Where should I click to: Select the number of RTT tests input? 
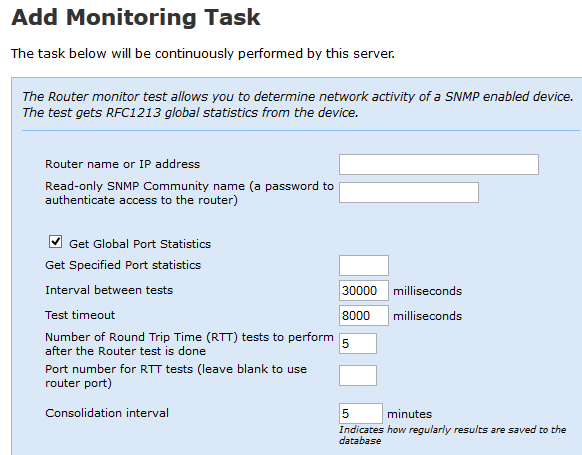(358, 343)
